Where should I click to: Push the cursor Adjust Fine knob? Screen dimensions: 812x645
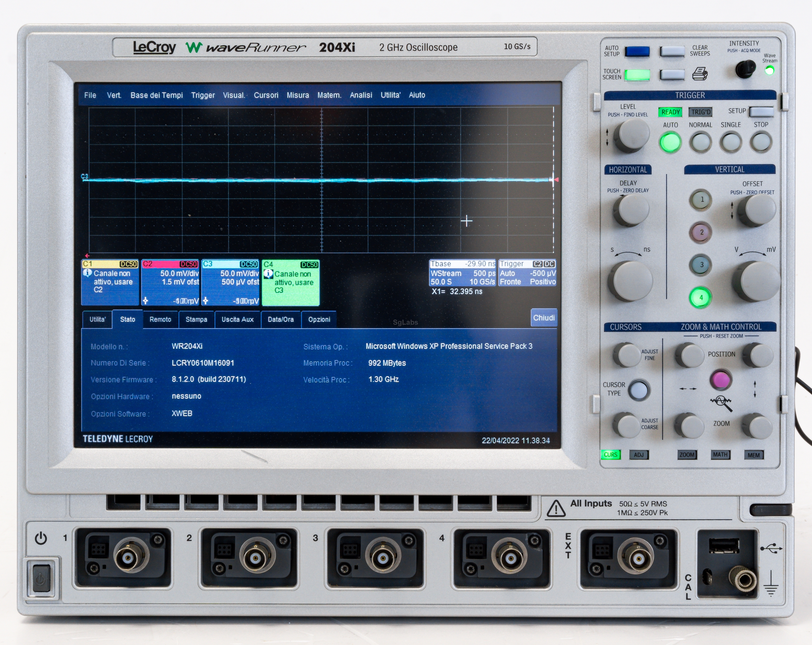coord(627,355)
